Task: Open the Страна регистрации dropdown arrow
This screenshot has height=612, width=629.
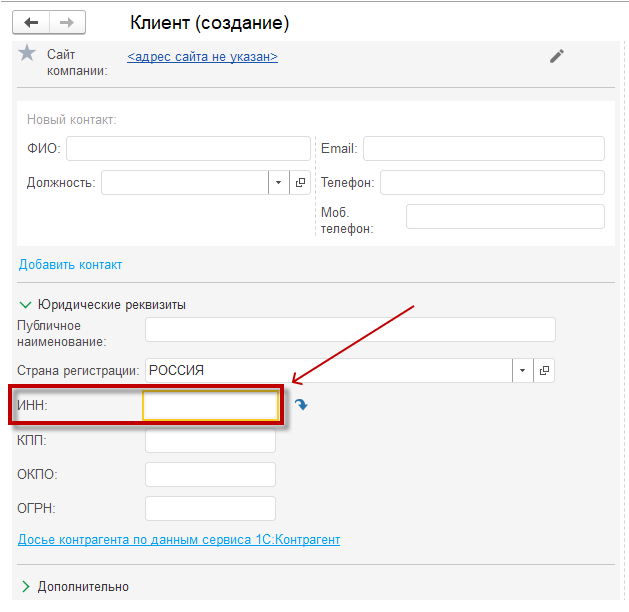Action: (523, 370)
